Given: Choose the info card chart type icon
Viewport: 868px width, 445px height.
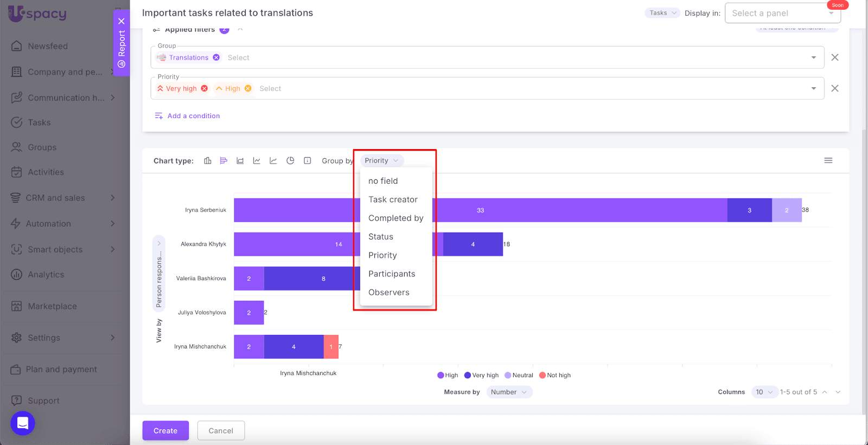Looking at the screenshot, I should (307, 160).
